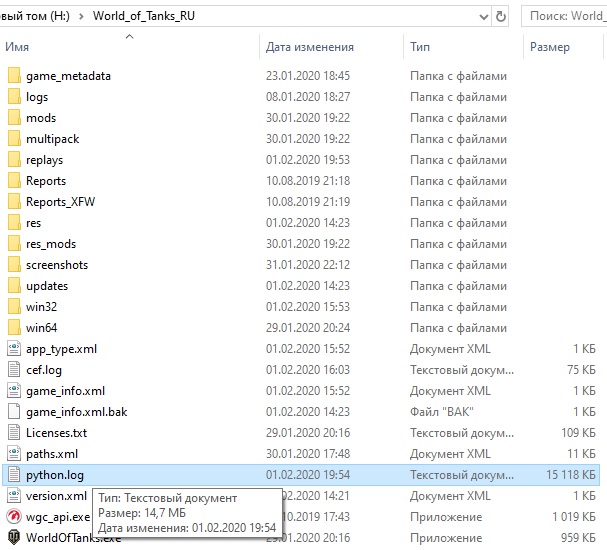Click Документ XML type of app_type.xml
Image resolution: width=607 pixels, height=550 pixels.
450,348
